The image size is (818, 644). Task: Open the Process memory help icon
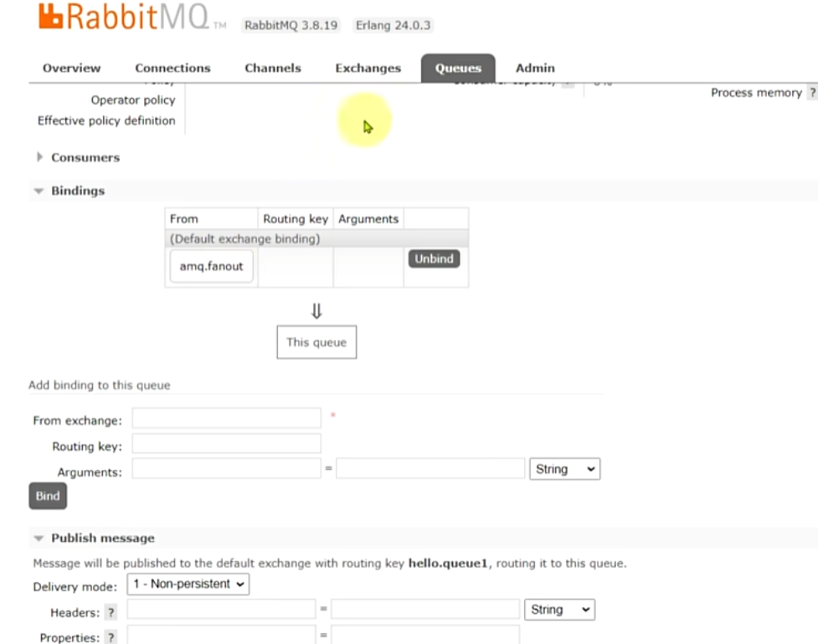pyautogui.click(x=812, y=93)
